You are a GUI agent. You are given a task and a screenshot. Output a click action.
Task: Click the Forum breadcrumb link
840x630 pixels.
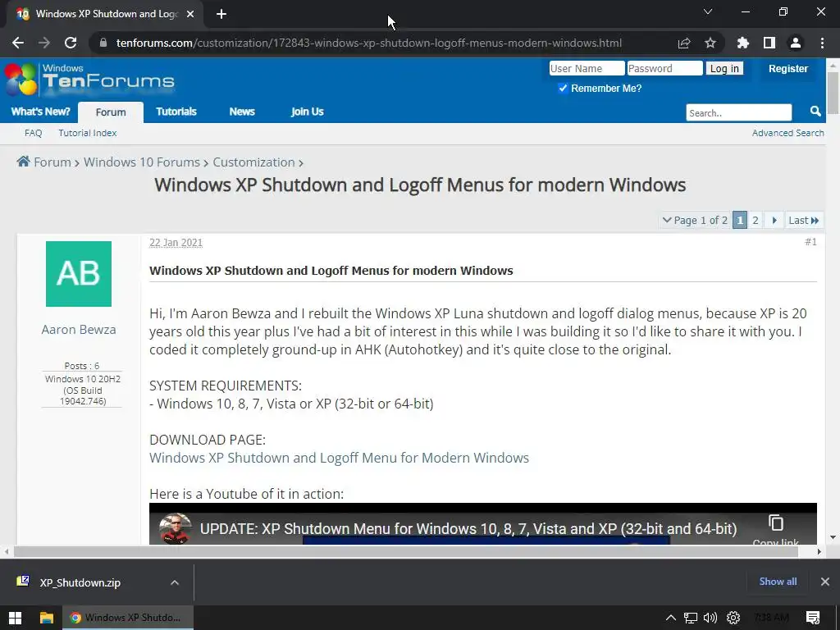click(52, 162)
